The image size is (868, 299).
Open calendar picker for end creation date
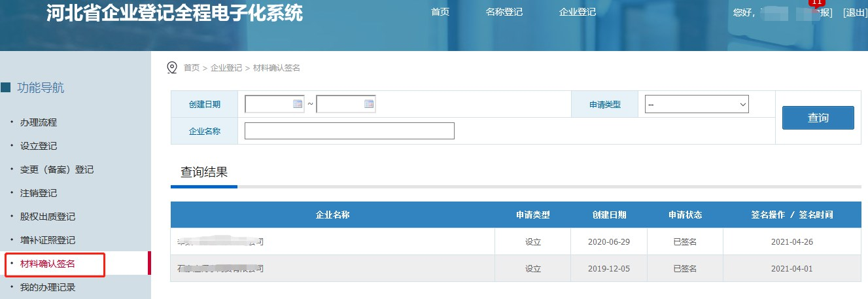coord(369,104)
